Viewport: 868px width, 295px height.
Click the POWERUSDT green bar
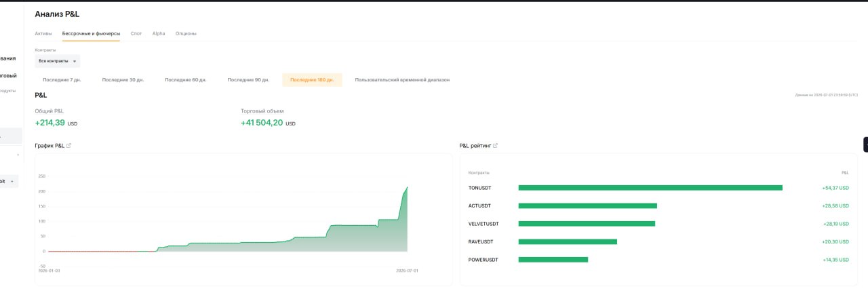(553, 260)
